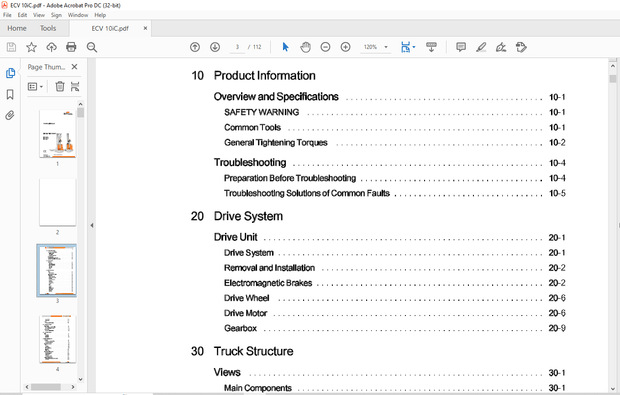Select page 1 thumbnail

coord(58,134)
